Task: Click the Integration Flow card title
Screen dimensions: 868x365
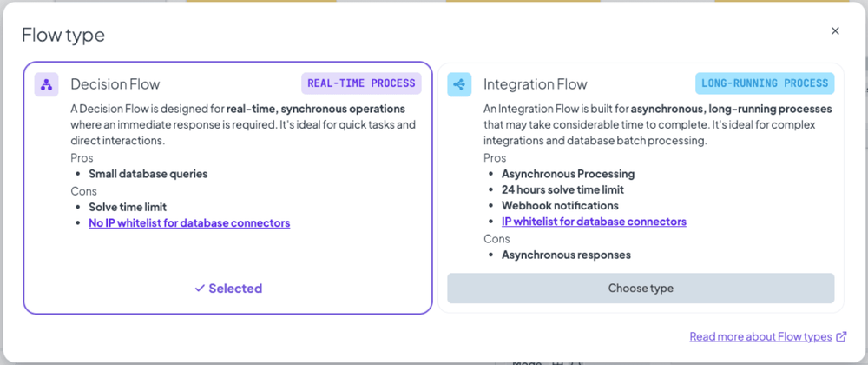Action: tap(536, 84)
